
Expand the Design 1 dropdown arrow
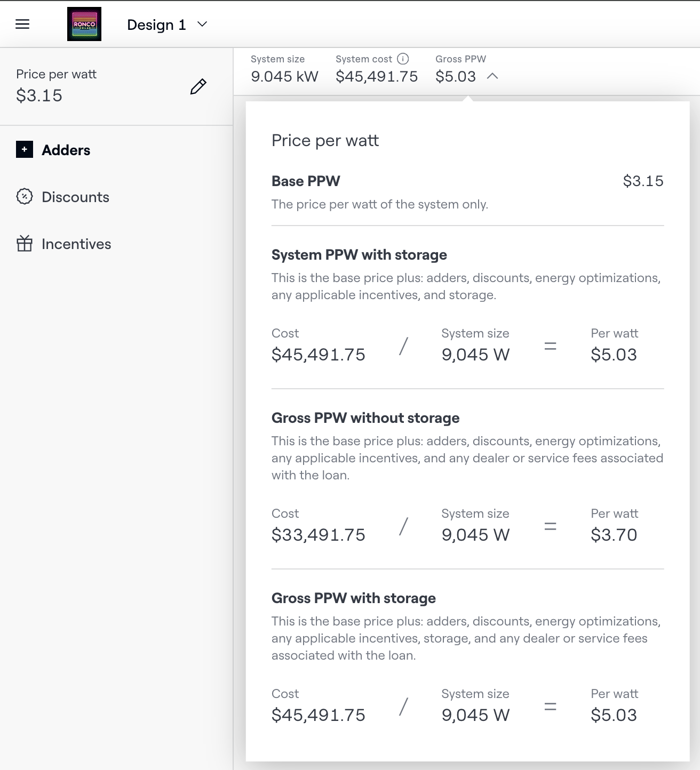click(x=202, y=25)
